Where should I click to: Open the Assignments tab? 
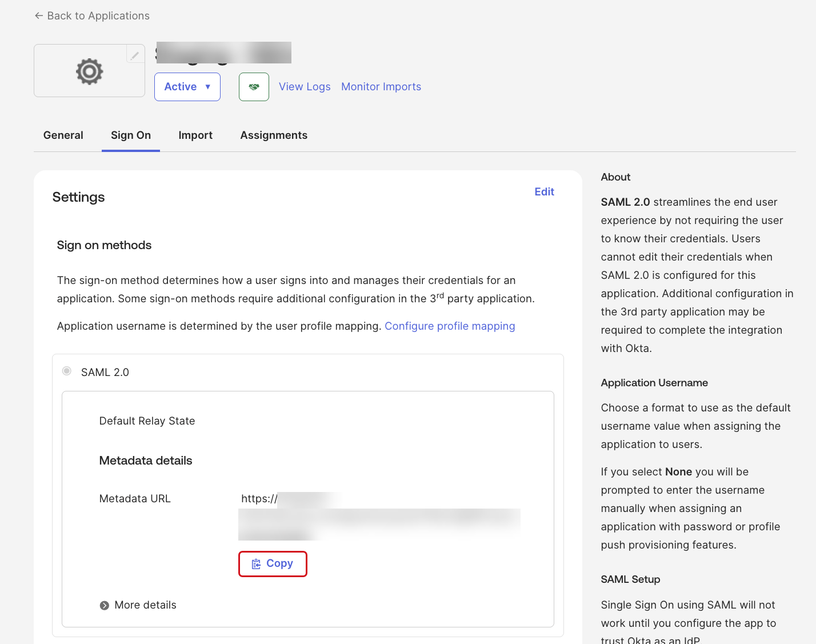pyautogui.click(x=274, y=135)
